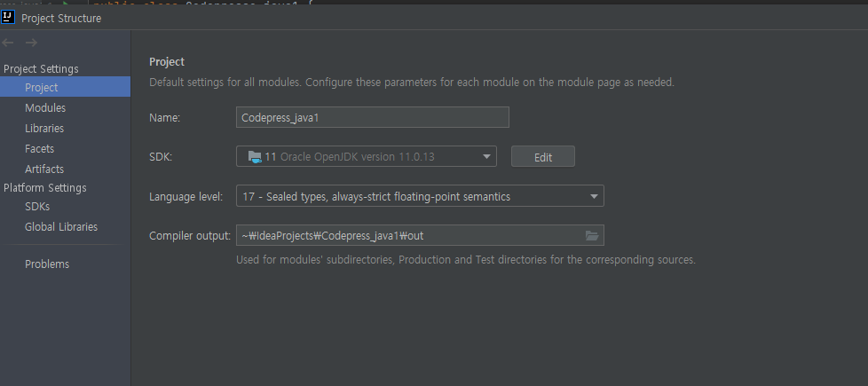
Task: Click the Platform Settings section header
Action: (x=45, y=188)
